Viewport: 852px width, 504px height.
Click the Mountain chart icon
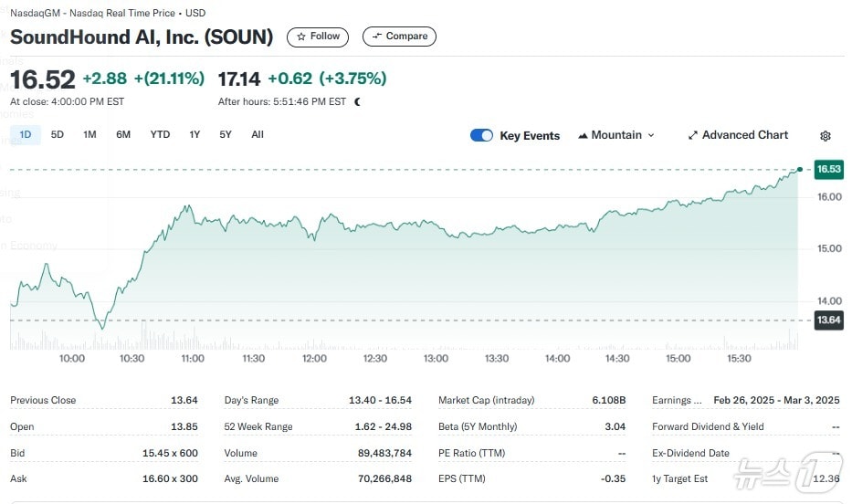[583, 136]
